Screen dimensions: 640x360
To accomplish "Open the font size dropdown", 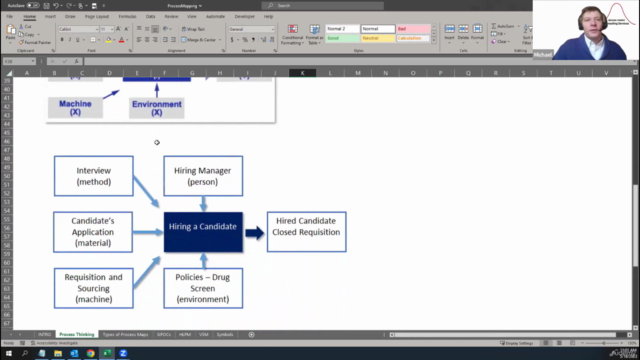I will 112,29.
